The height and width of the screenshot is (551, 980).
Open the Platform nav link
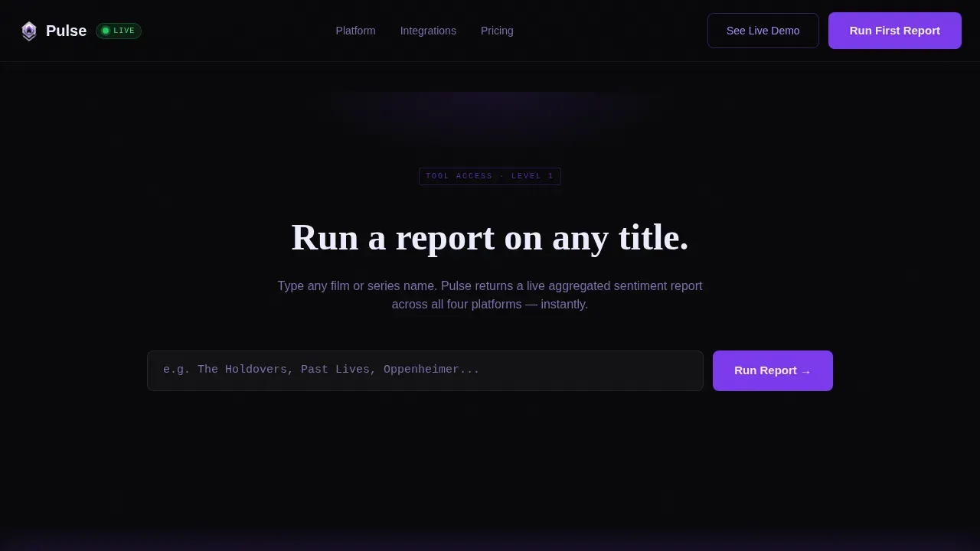coord(355,31)
